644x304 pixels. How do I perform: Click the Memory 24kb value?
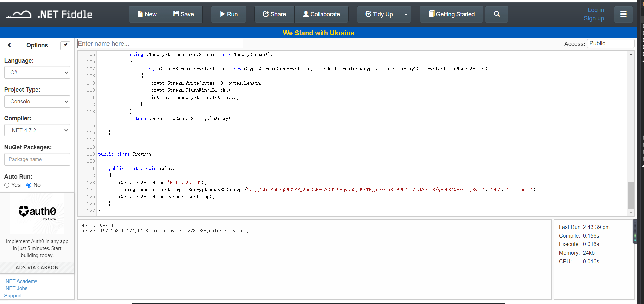pos(589,253)
